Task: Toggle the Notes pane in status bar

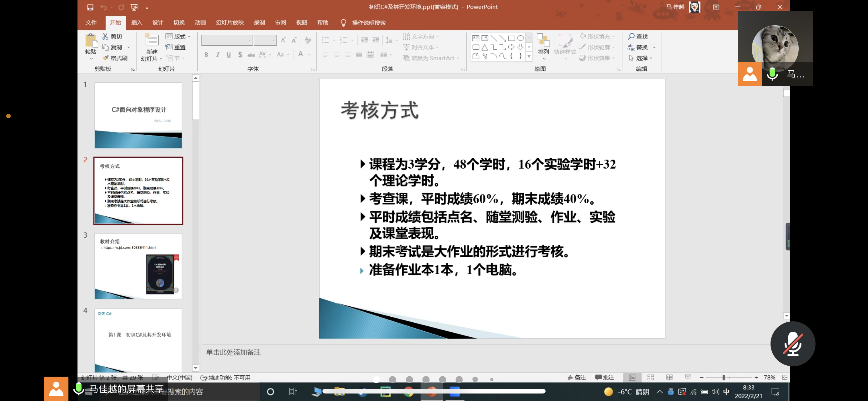Action: [x=577, y=378]
